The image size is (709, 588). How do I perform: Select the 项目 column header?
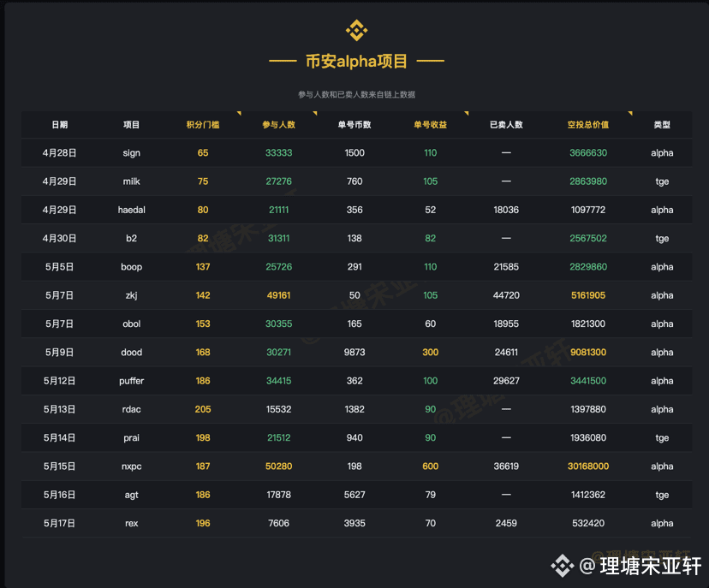(132, 125)
